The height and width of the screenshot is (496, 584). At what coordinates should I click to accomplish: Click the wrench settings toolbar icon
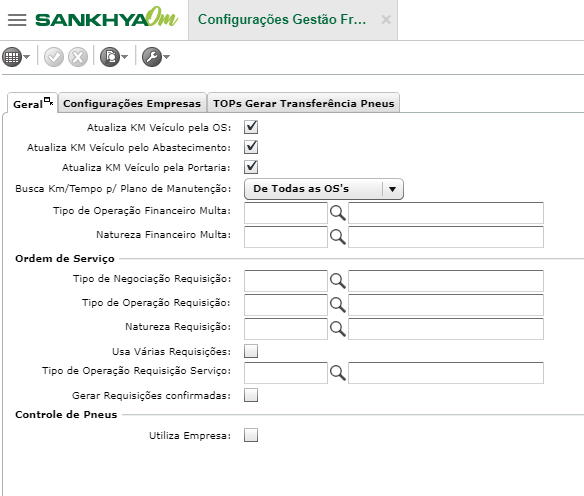click(152, 57)
